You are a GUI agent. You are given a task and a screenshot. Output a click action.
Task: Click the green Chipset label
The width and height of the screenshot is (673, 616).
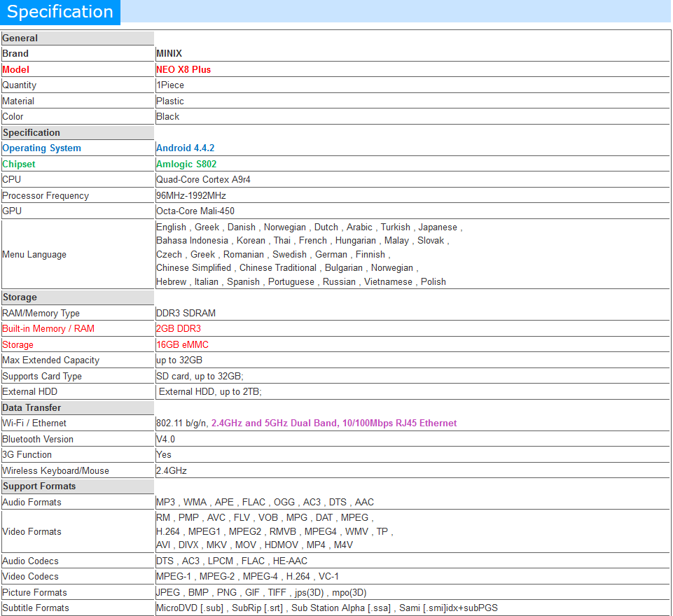click(x=19, y=164)
